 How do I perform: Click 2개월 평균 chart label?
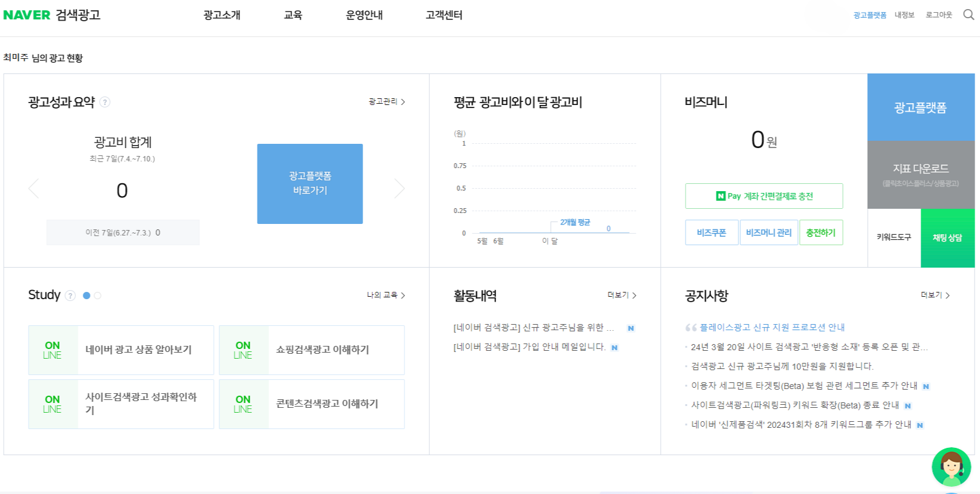(574, 222)
